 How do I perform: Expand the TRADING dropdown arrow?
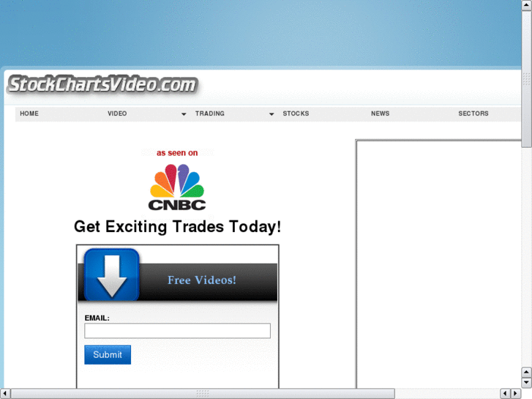(x=271, y=114)
